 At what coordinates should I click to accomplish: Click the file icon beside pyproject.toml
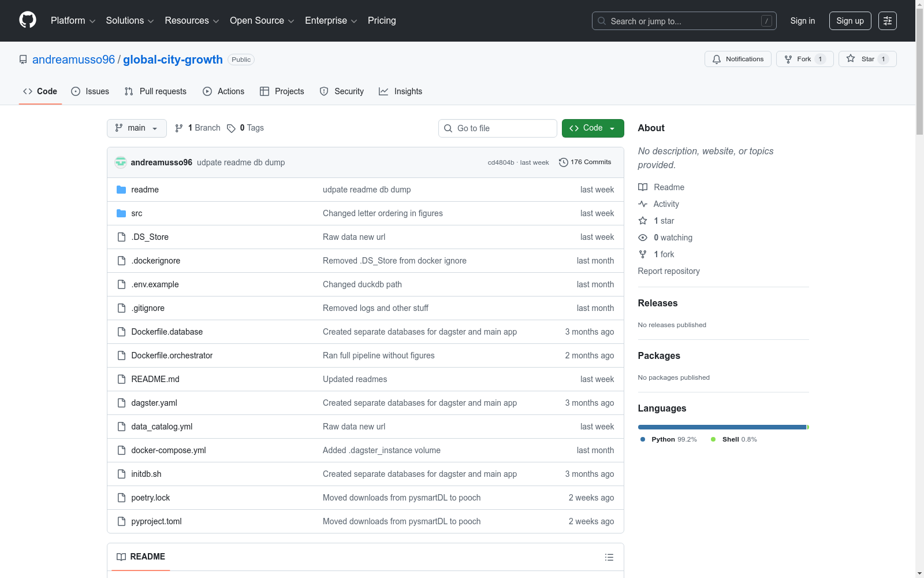pos(121,521)
